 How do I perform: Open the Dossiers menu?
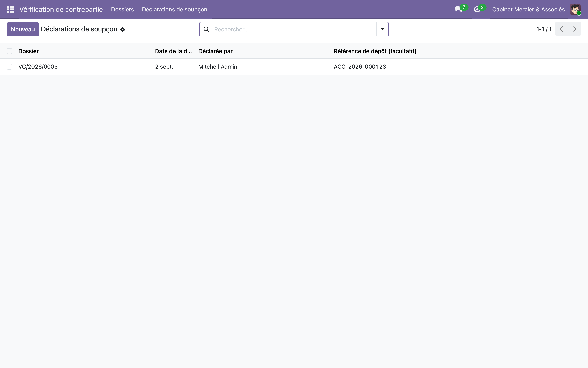point(122,9)
